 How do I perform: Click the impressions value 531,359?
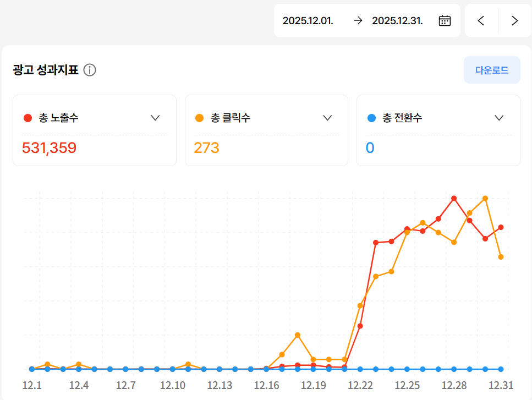pyautogui.click(x=49, y=148)
